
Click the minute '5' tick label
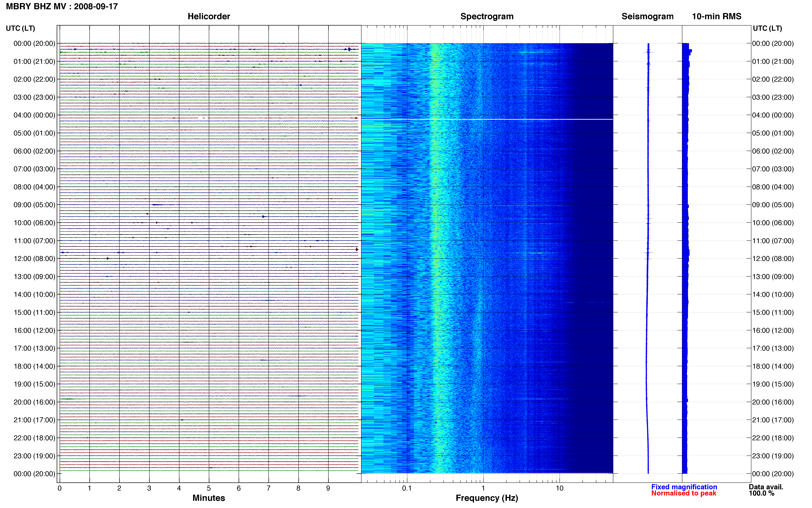click(209, 488)
